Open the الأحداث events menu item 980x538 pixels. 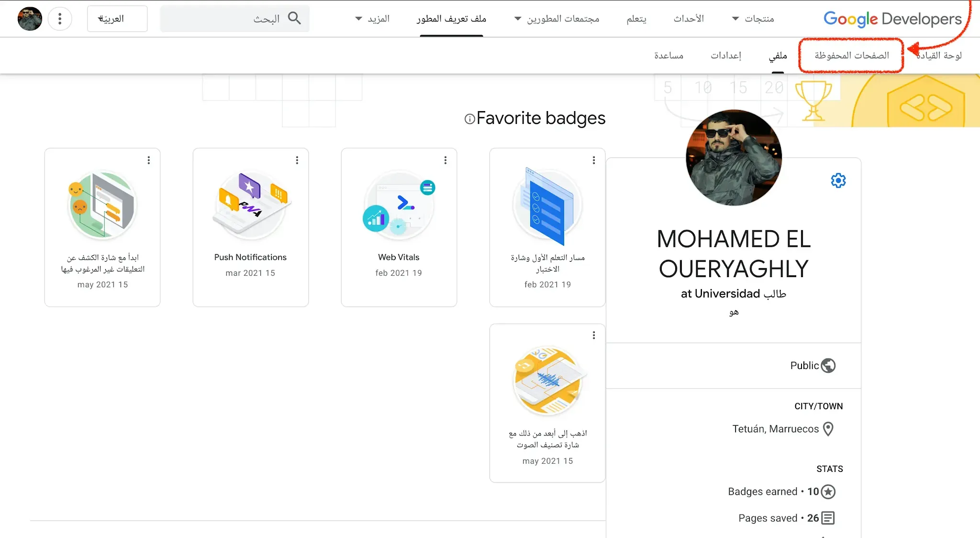pos(689,19)
